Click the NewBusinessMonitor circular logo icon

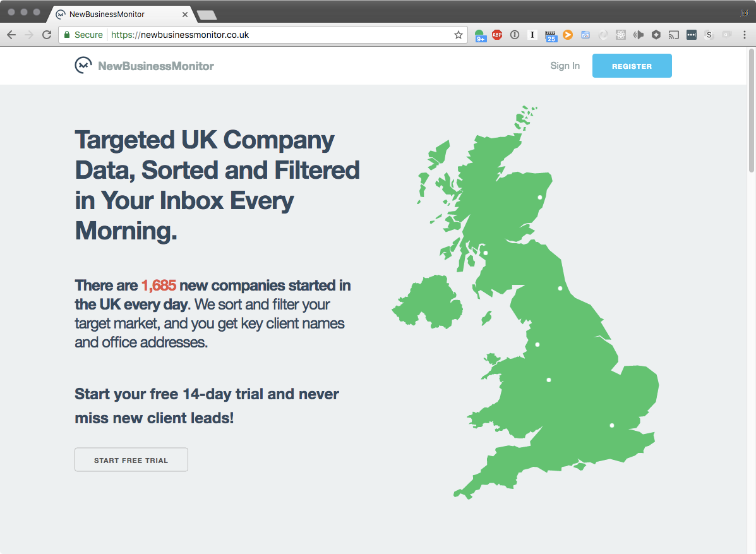point(83,65)
